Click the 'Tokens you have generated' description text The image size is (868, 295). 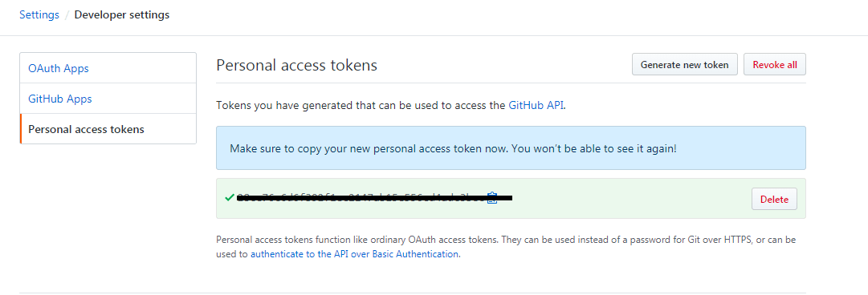[391, 105]
